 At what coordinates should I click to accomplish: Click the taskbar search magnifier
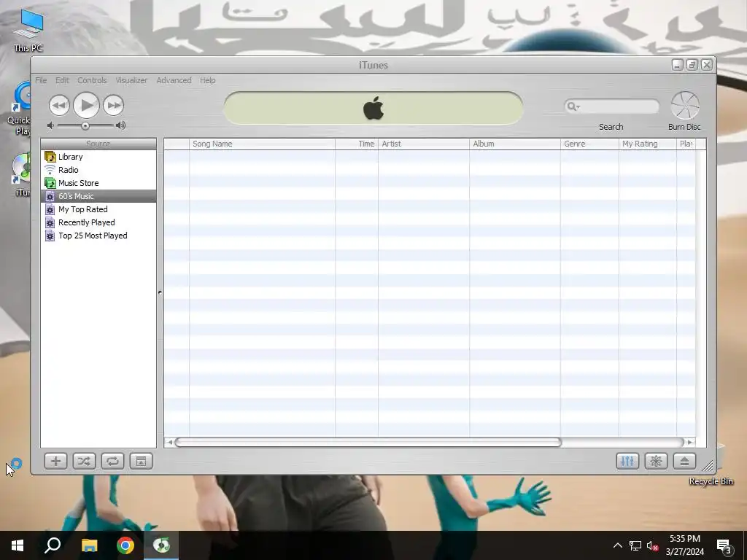coord(53,545)
